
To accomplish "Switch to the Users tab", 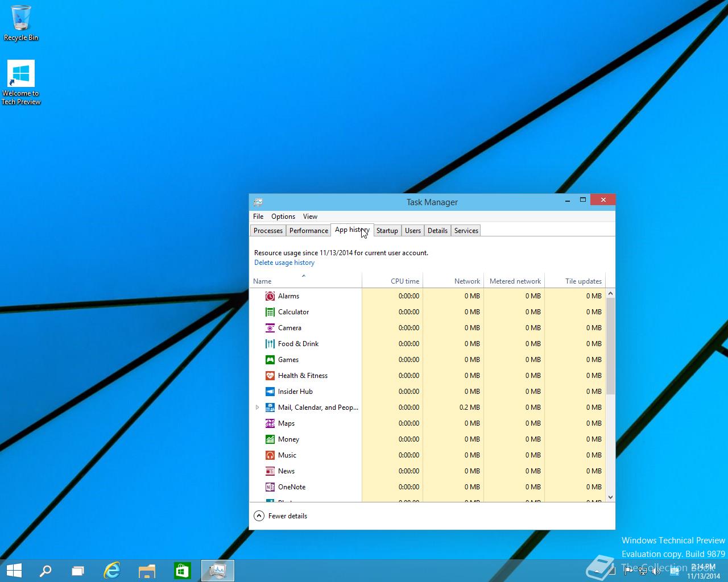I will (x=413, y=231).
